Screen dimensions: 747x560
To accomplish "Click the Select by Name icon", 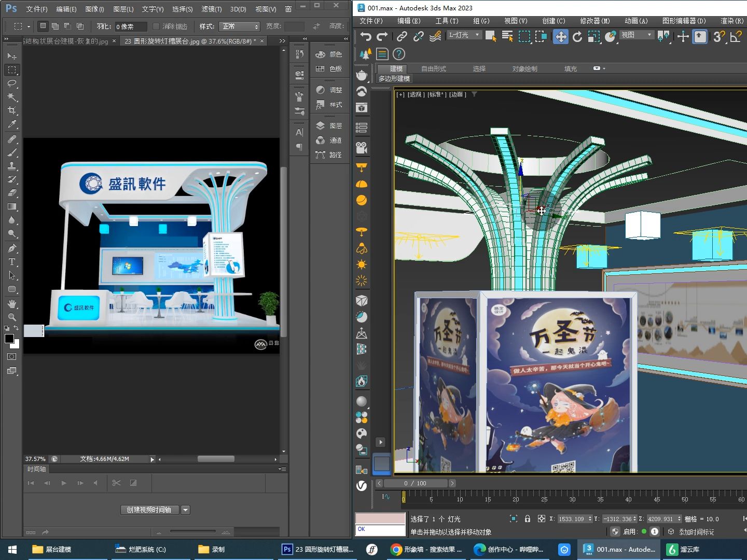I will click(507, 36).
